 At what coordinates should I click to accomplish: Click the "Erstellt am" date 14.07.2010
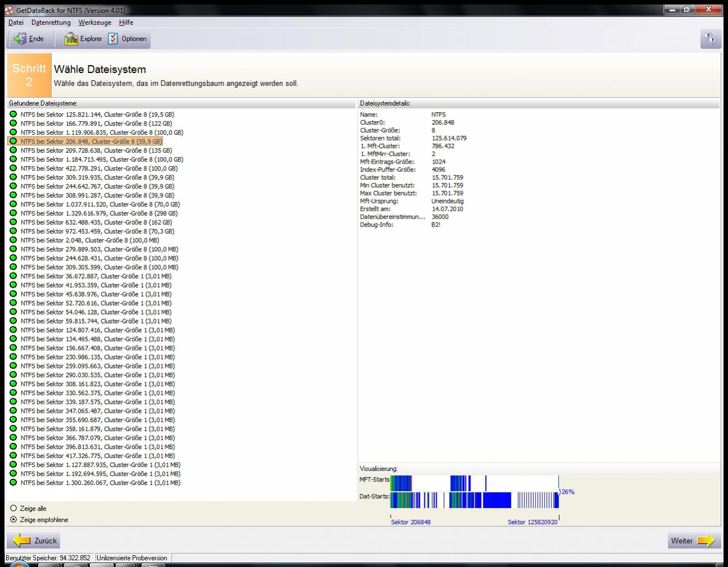(x=447, y=208)
